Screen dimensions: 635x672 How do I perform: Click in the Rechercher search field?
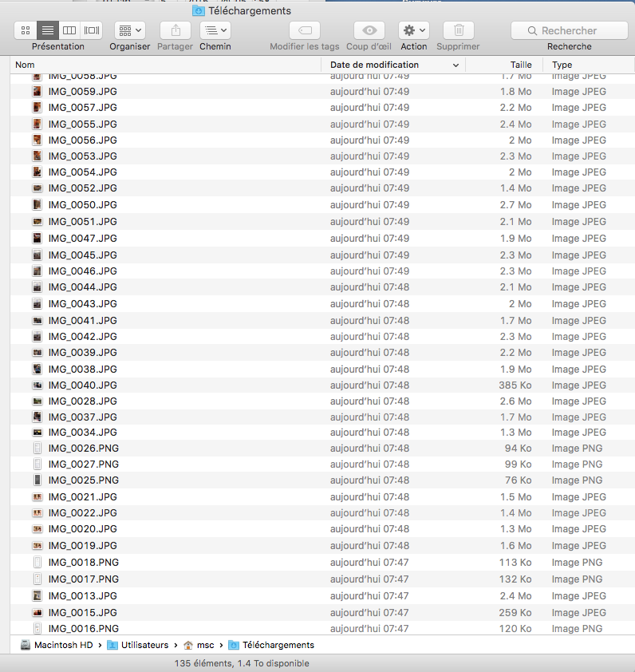[569, 30]
